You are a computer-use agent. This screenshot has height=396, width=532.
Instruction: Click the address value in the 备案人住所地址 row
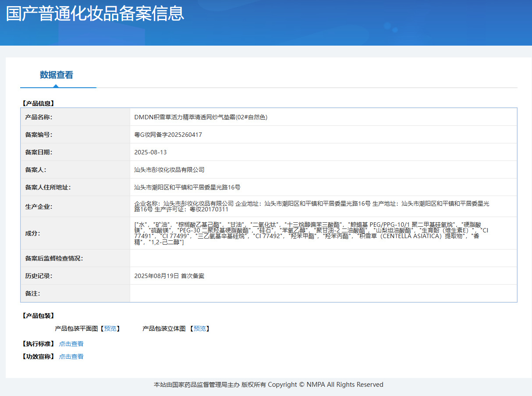(x=187, y=187)
